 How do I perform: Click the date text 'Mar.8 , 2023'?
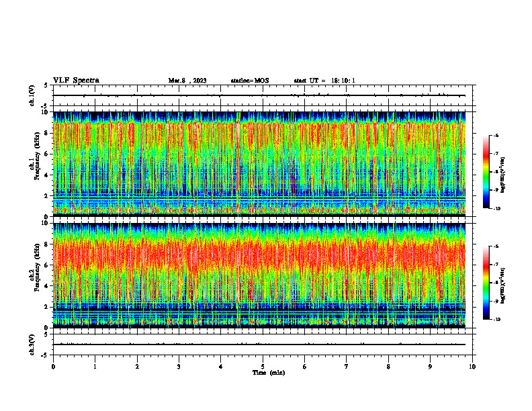(187, 81)
